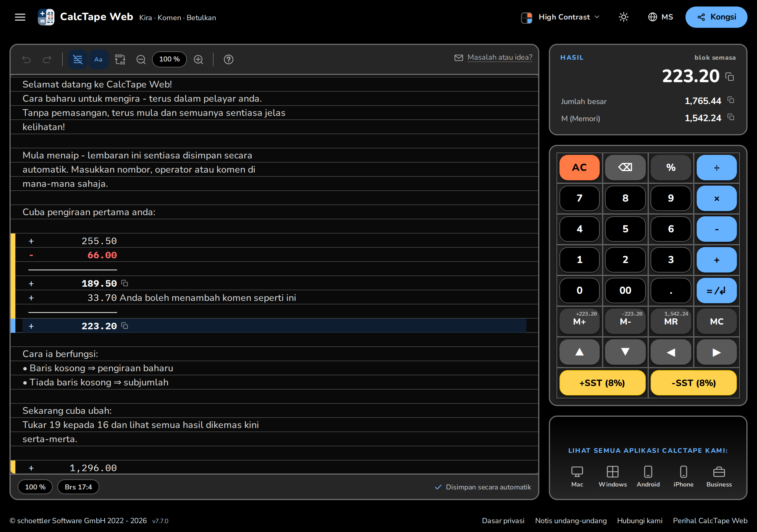Zoom in with the plus magnifier

[x=198, y=59]
